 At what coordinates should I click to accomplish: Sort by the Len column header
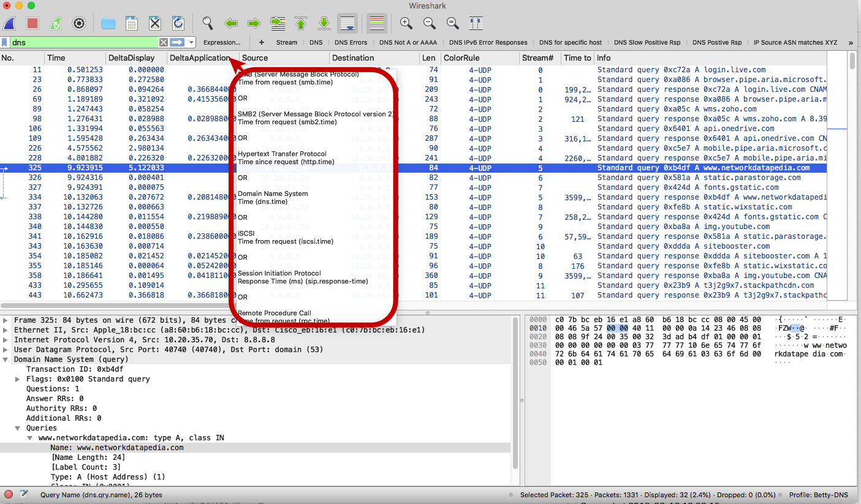click(430, 58)
